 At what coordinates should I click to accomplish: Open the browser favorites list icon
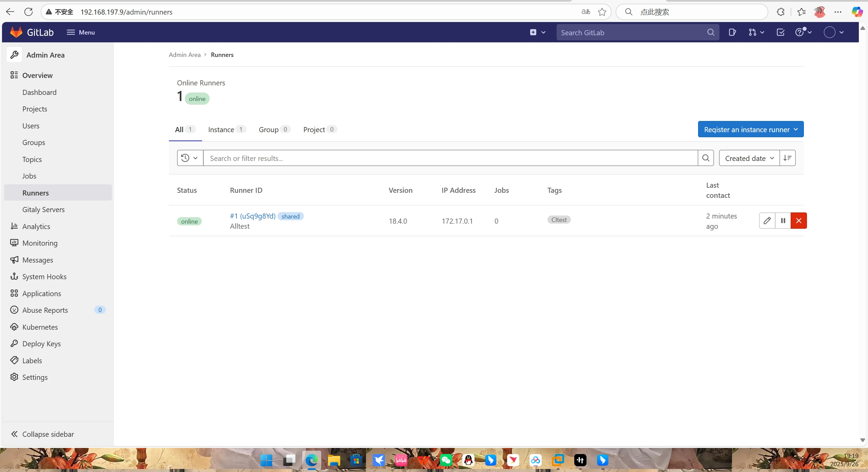(x=802, y=12)
